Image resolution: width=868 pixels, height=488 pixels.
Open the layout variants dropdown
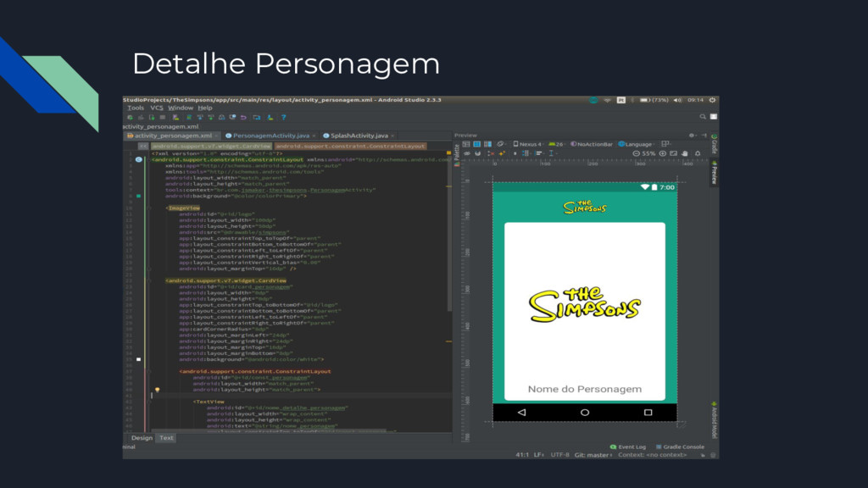click(666, 144)
